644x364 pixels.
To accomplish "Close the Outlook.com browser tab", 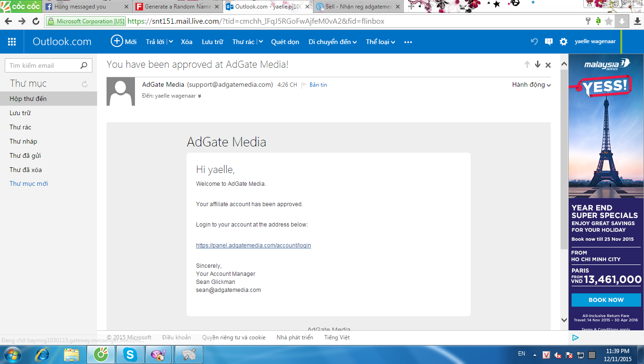I will (x=306, y=7).
